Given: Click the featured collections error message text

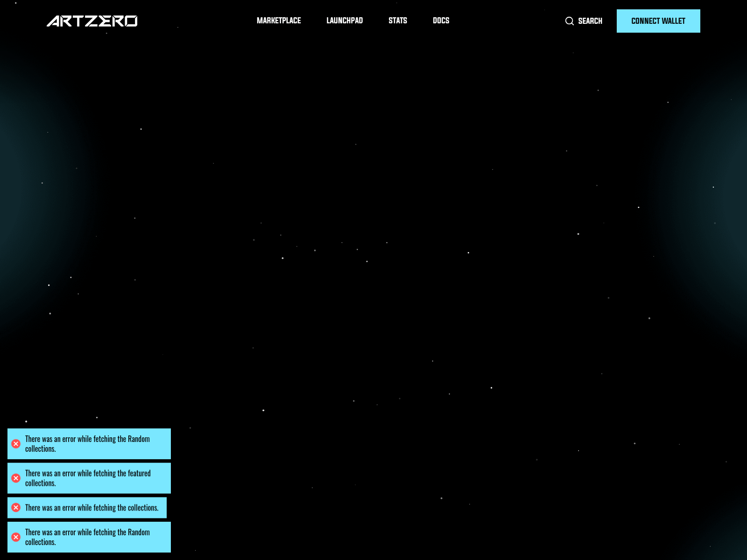Looking at the screenshot, I should pos(88,478).
